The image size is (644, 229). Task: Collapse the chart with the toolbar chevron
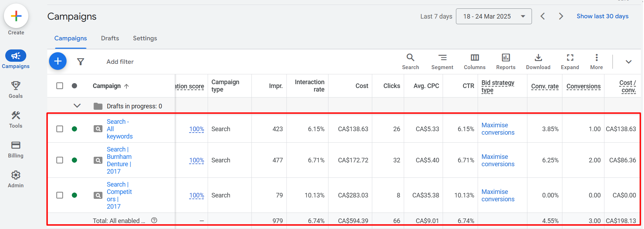[x=628, y=62]
